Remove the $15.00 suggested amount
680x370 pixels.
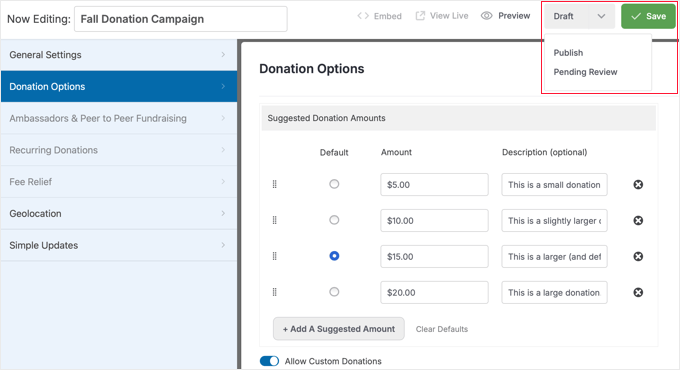point(638,257)
